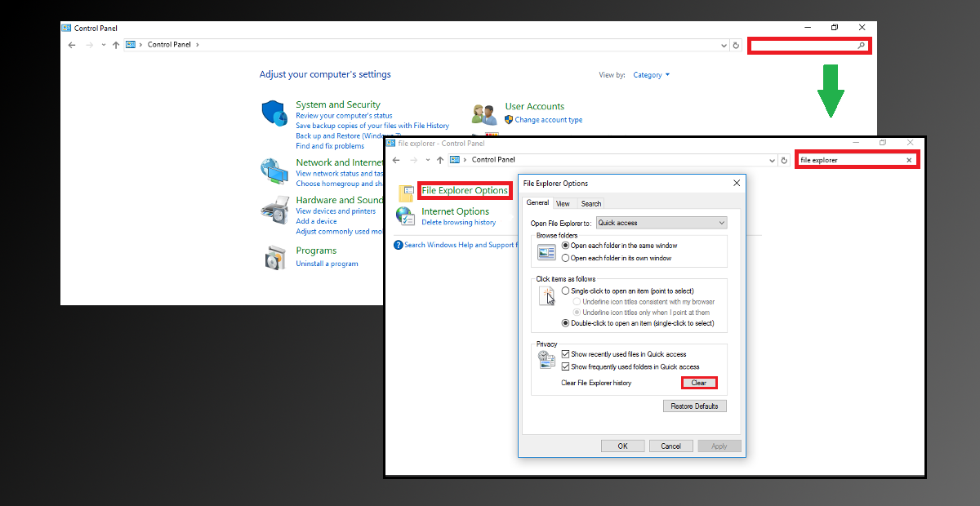The width and height of the screenshot is (980, 506).
Task: Open the User Accounts category
Action: 535,107
